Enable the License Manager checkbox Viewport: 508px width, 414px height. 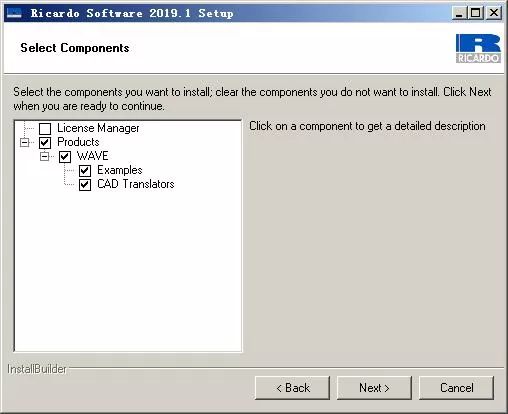45,129
